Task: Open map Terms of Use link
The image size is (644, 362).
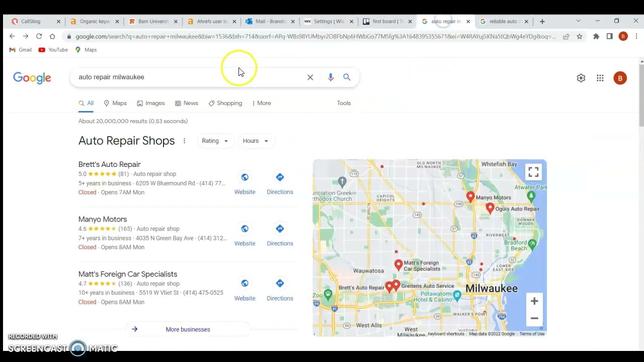Action: [x=532, y=334]
